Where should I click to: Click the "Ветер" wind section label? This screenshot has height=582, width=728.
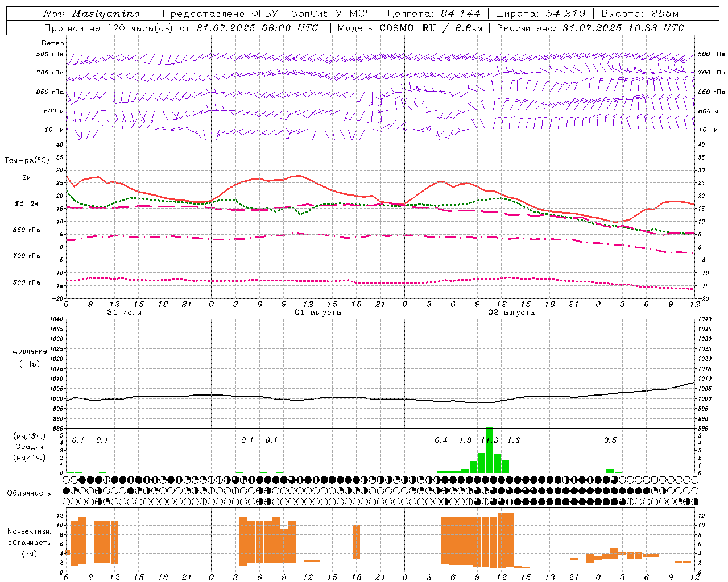(x=52, y=43)
